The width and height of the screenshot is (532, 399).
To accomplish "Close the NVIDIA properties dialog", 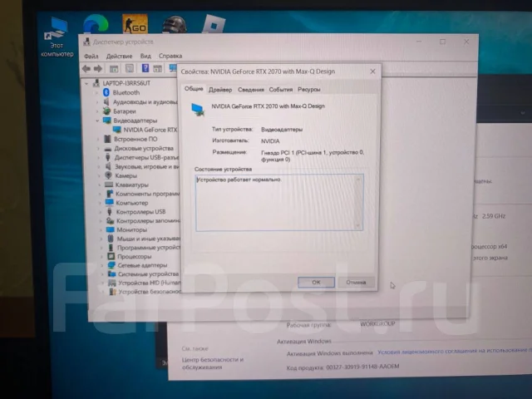I will point(372,71).
